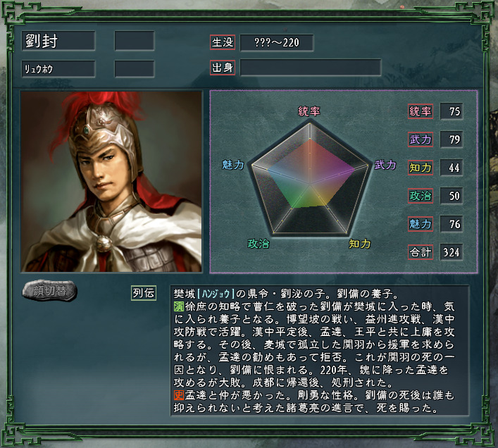The image size is (498, 448).
Task: Select the 武力 value box showing 79
Action: pyautogui.click(x=452, y=139)
